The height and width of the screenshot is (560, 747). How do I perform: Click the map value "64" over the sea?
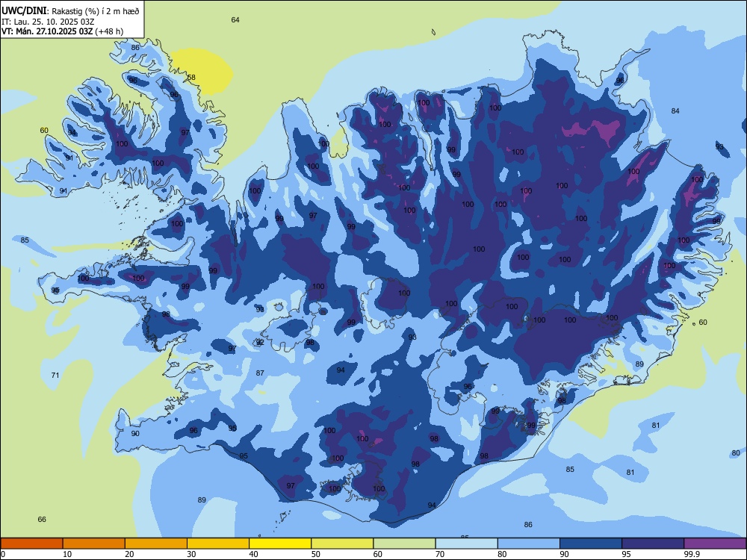[235, 19]
